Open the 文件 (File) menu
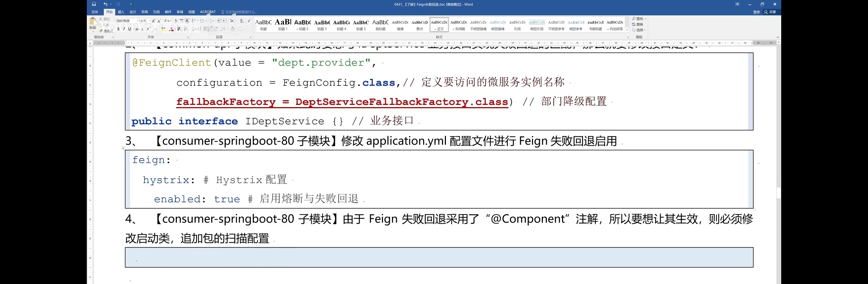868x284 pixels. point(95,12)
